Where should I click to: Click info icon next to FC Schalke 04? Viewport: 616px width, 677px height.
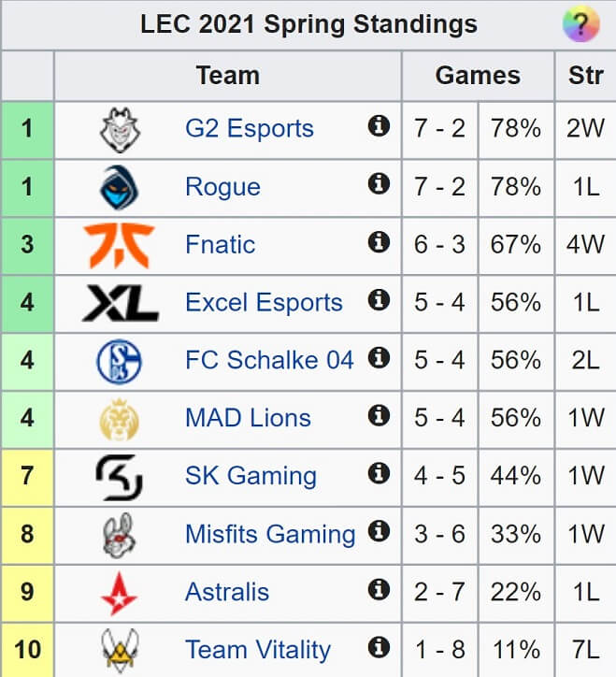(379, 357)
